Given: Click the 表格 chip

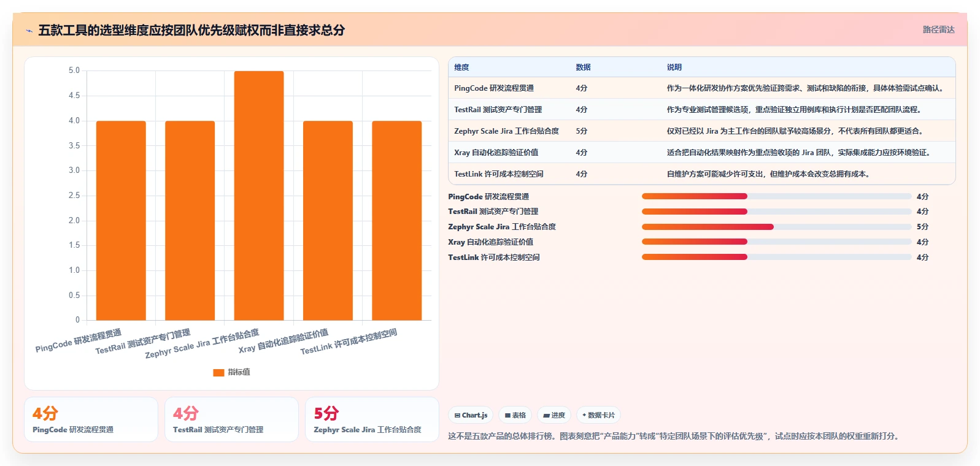Looking at the screenshot, I should [x=515, y=415].
